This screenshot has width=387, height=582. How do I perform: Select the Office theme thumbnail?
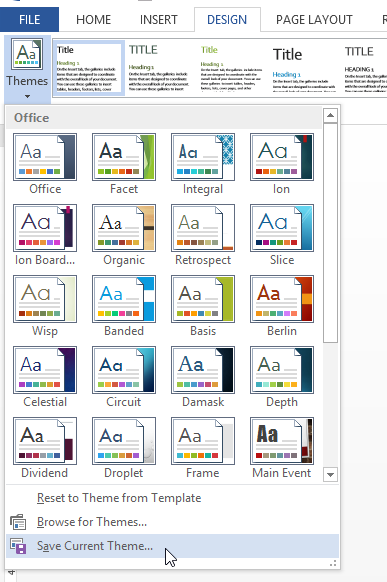coord(45,157)
